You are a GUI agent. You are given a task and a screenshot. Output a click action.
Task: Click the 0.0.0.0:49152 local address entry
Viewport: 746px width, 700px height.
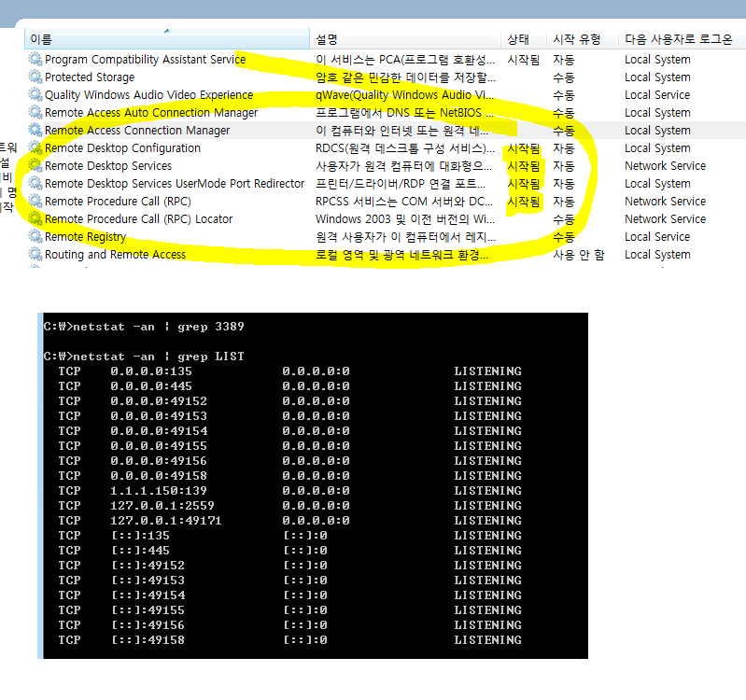click(x=159, y=401)
